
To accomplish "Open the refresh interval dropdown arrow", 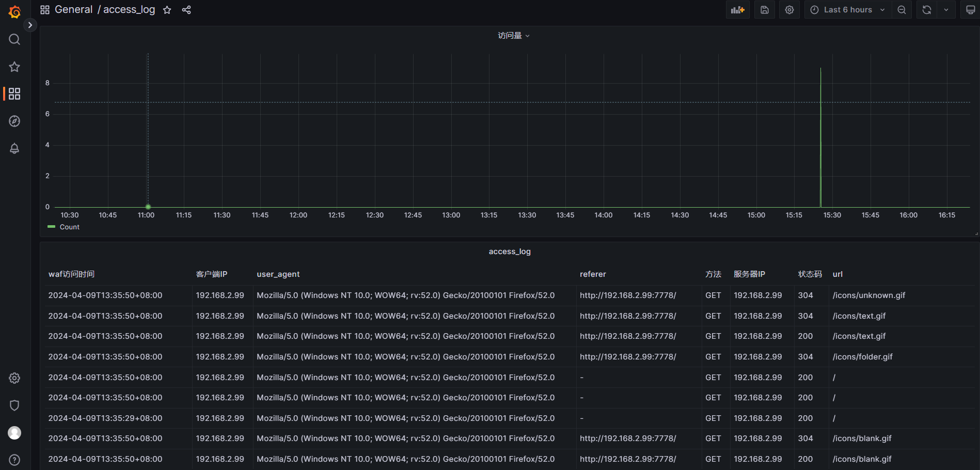I will click(946, 10).
